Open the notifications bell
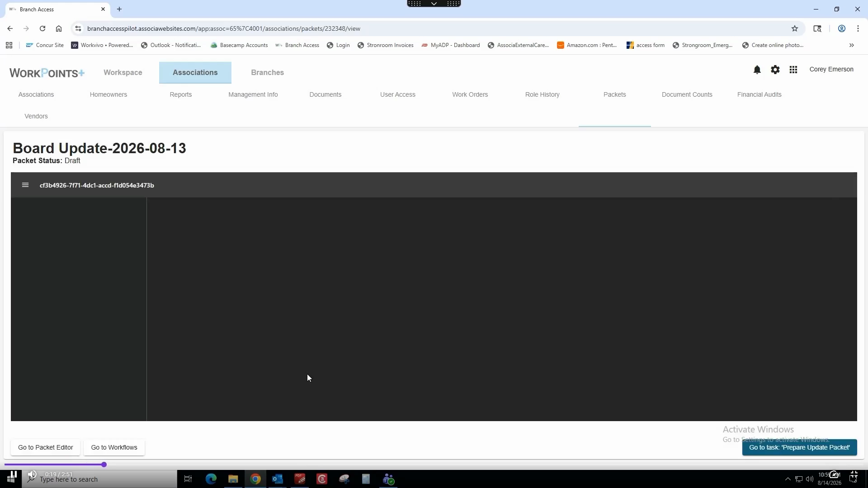 point(757,70)
